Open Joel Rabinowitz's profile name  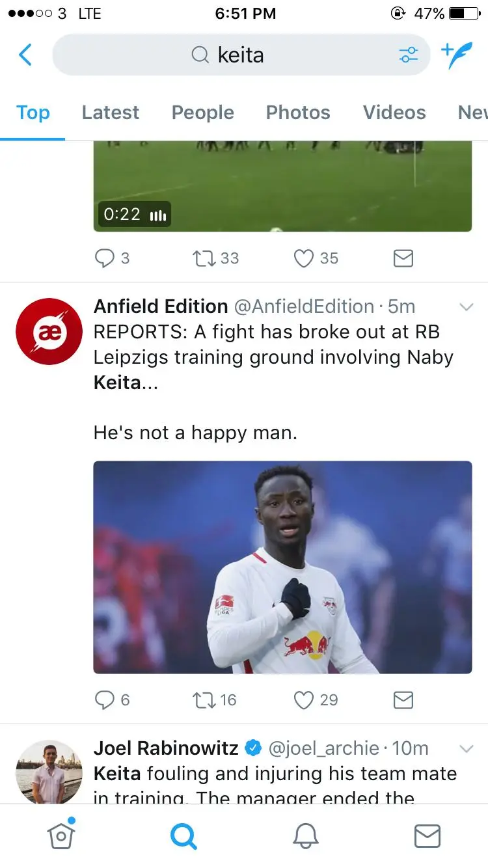point(166,748)
